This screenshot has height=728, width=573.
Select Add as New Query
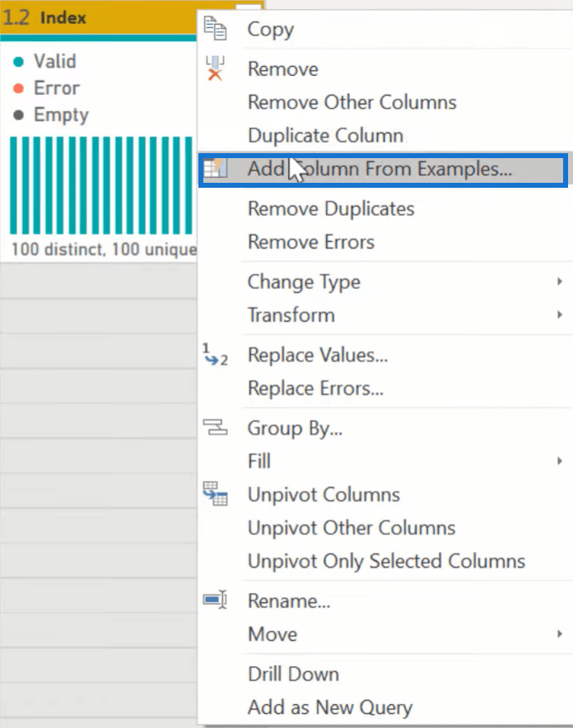330,707
